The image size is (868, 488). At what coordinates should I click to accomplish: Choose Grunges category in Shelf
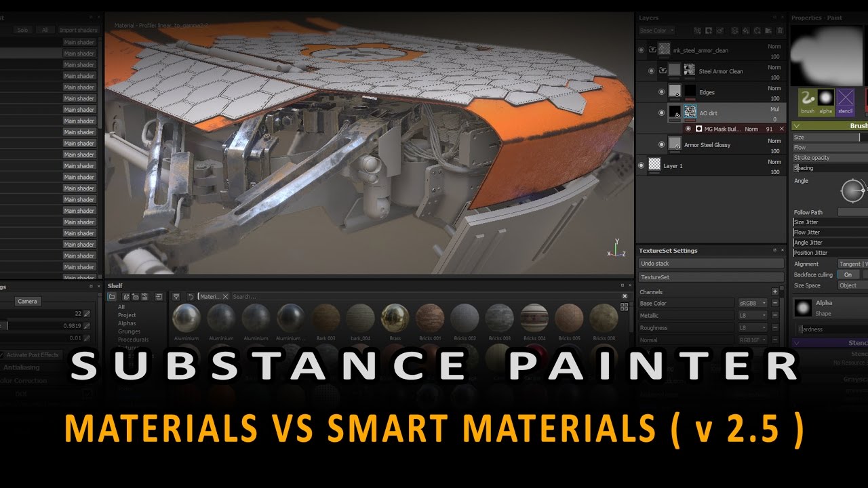coord(129,331)
